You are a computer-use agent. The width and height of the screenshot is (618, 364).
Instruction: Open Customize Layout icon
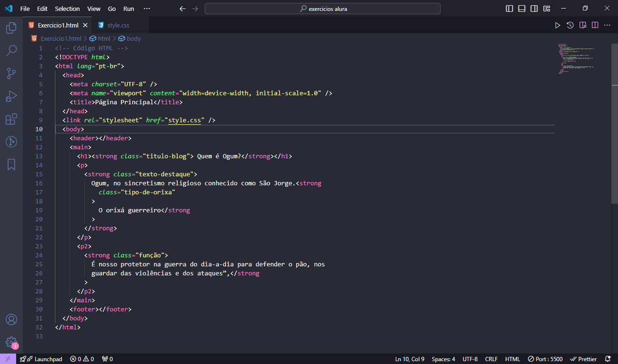(x=547, y=9)
